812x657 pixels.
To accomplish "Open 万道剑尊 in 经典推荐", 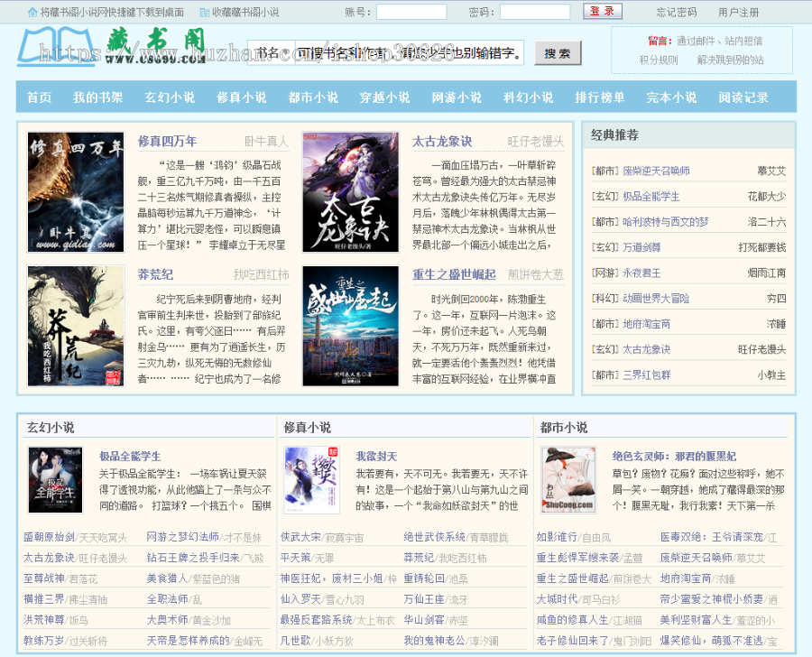I will pos(641,247).
